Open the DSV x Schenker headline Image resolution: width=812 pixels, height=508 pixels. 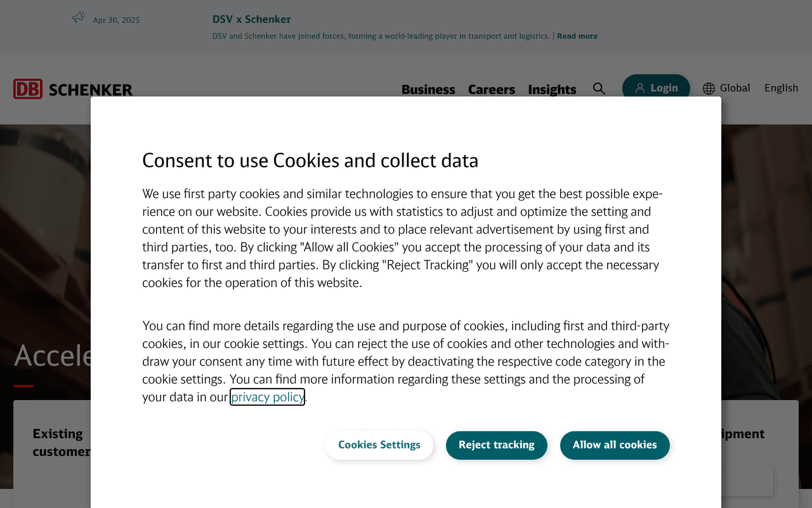252,19
